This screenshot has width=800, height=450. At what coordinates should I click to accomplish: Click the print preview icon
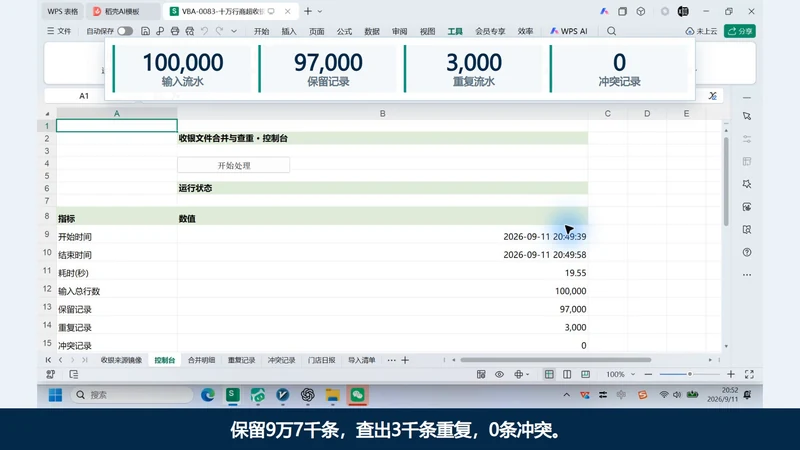[x=190, y=31]
